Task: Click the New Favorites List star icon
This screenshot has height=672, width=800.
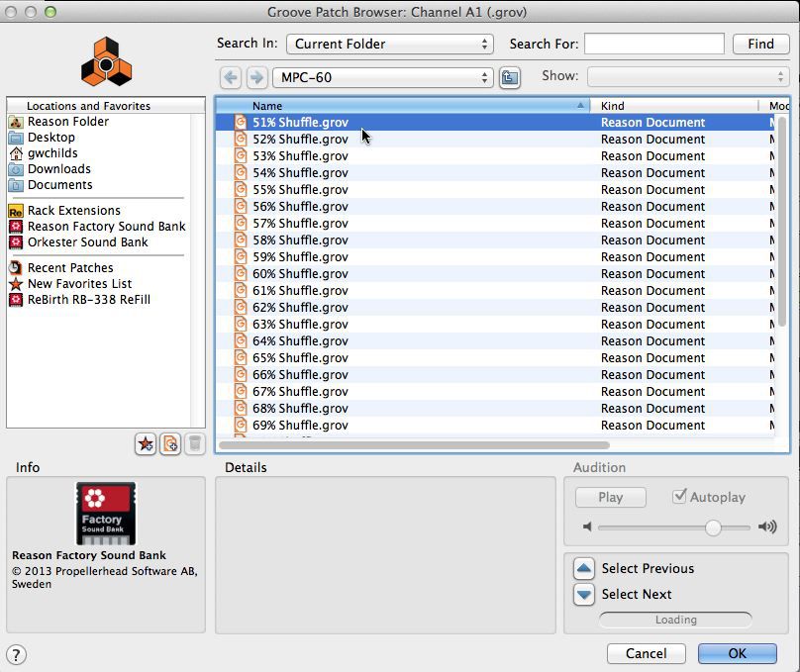Action: (x=16, y=283)
